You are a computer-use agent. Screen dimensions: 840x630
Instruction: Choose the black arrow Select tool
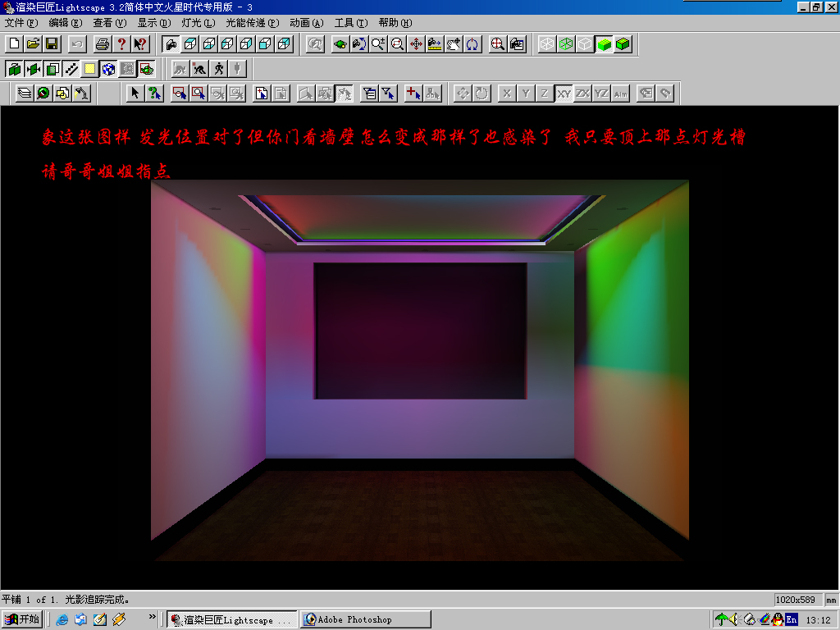click(x=135, y=94)
